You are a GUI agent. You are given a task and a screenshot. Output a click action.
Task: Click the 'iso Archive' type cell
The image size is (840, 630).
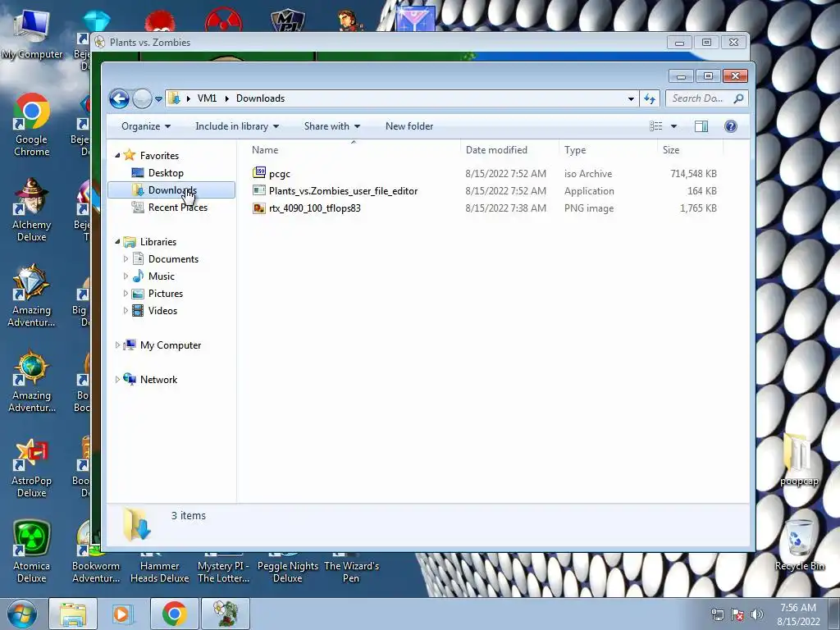(587, 174)
